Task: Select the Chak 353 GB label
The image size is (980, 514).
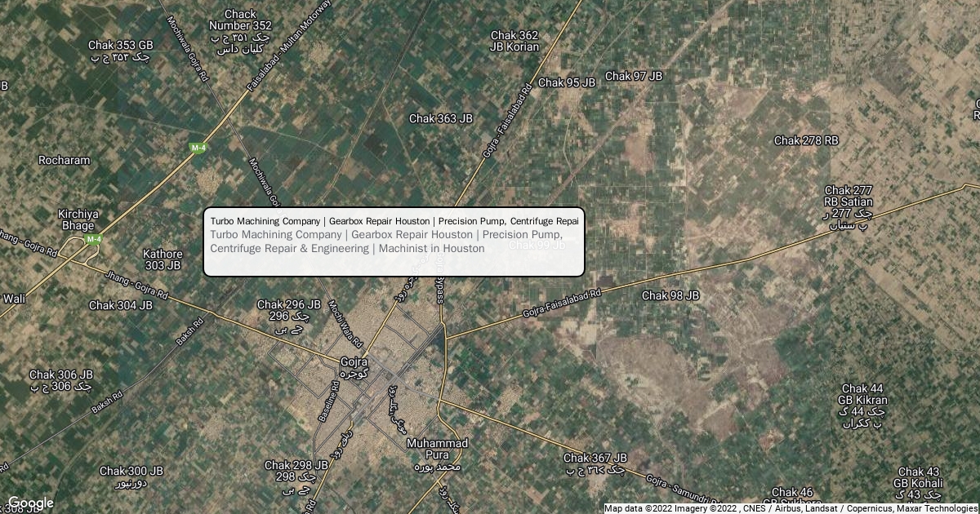Action: click(121, 51)
